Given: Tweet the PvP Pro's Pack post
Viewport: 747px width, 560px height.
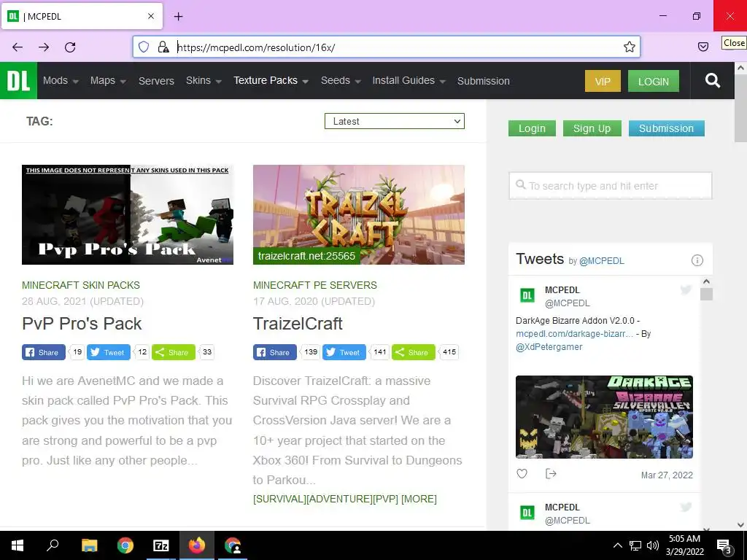Looking at the screenshot, I should click(108, 352).
